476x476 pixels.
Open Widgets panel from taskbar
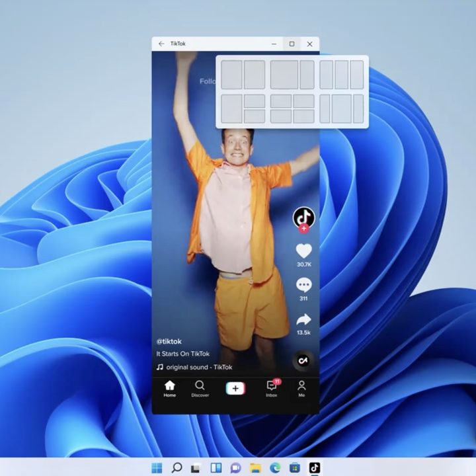(216, 468)
